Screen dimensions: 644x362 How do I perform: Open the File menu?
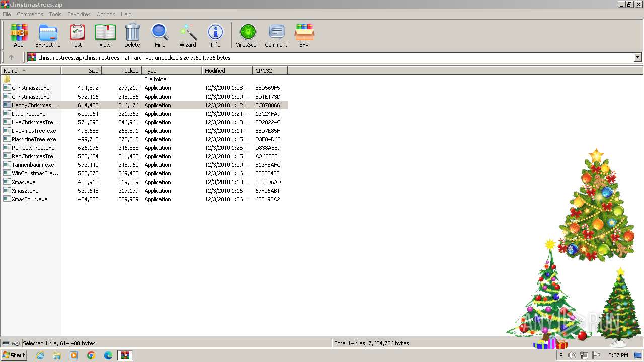click(7, 14)
